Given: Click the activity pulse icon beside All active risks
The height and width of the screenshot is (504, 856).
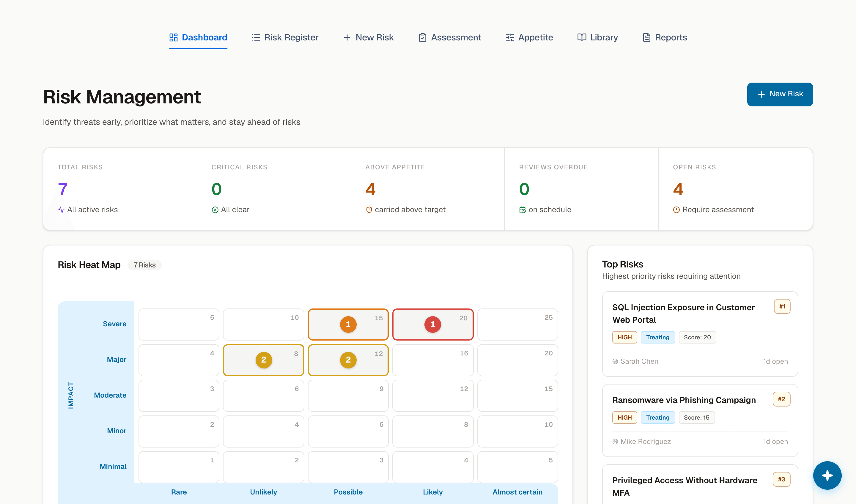Looking at the screenshot, I should (61, 210).
